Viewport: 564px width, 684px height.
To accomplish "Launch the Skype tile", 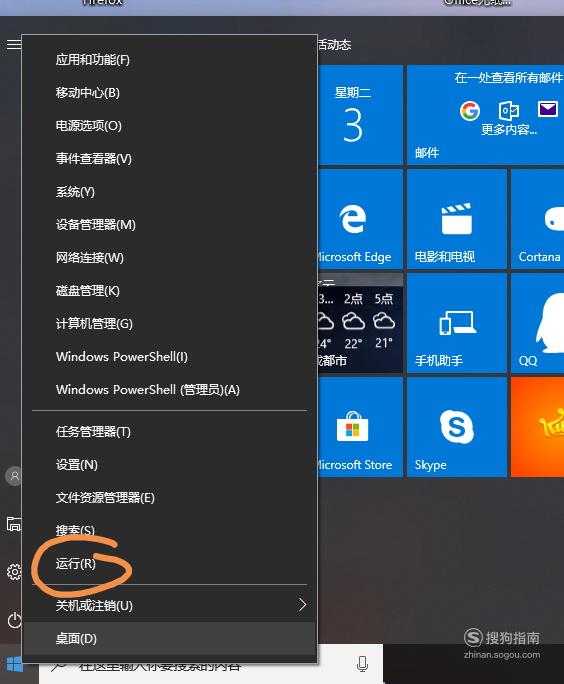I will (x=457, y=427).
